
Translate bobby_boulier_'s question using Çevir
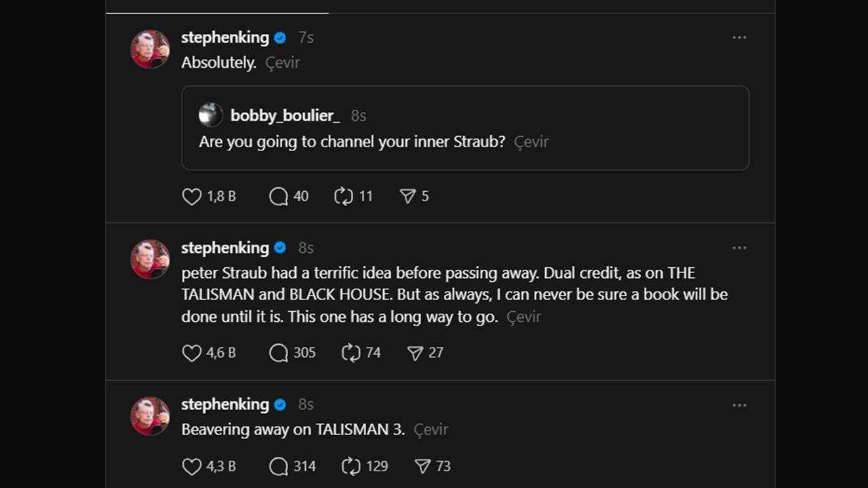coord(531,142)
